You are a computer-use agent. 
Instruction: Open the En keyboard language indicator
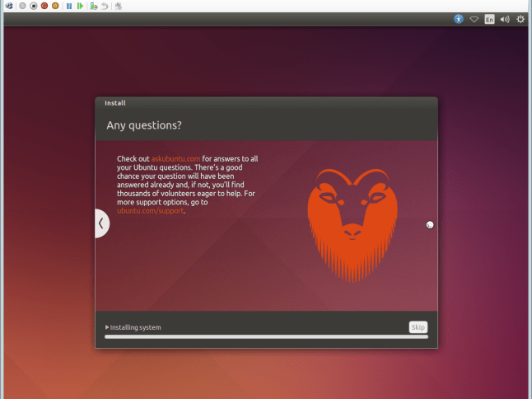[489, 19]
